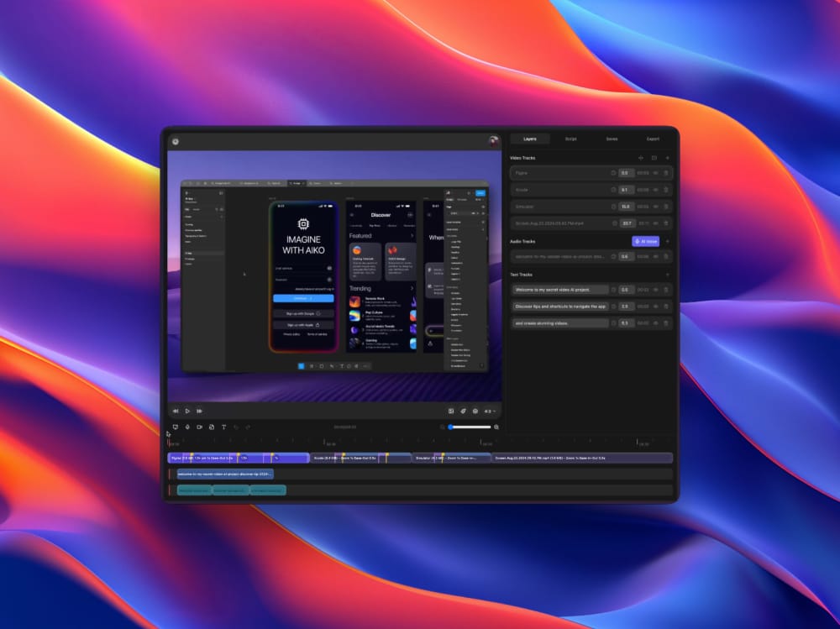Toggle visibility of the Figma video track
The width and height of the screenshot is (840, 629).
click(x=655, y=173)
